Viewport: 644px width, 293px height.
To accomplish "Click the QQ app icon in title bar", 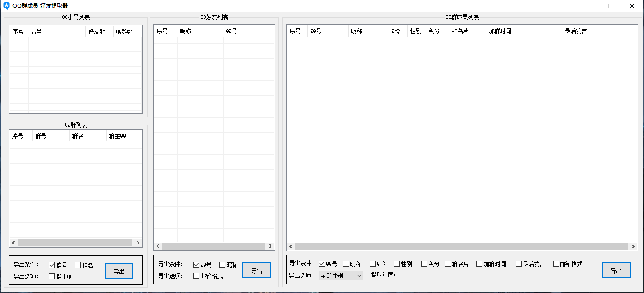I will (6, 6).
